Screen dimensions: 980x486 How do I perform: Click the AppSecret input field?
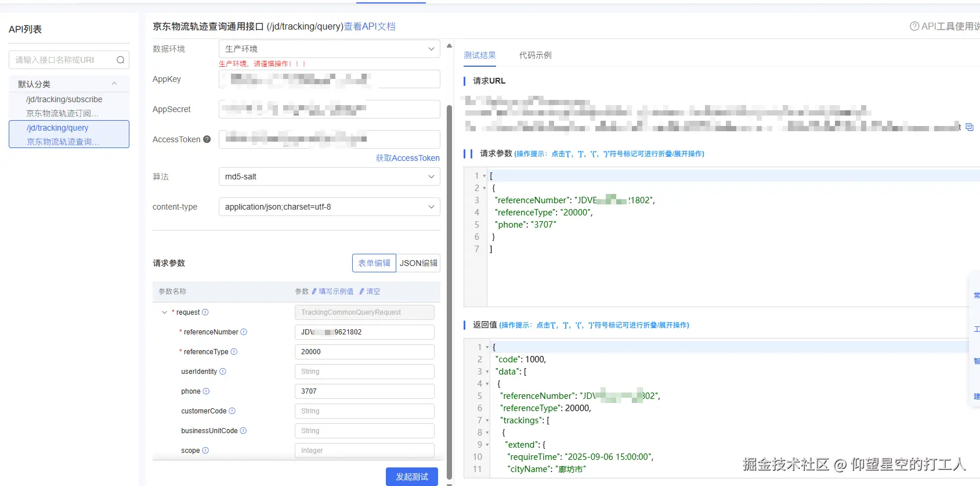tap(329, 109)
